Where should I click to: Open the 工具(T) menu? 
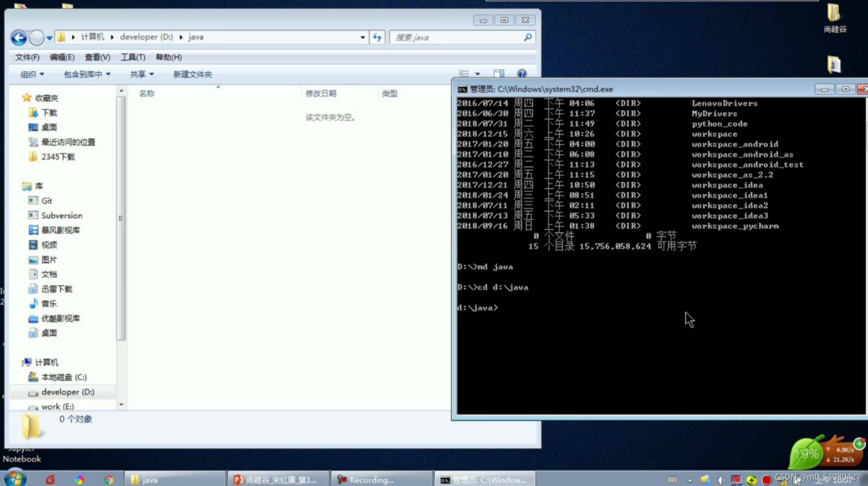[x=133, y=57]
